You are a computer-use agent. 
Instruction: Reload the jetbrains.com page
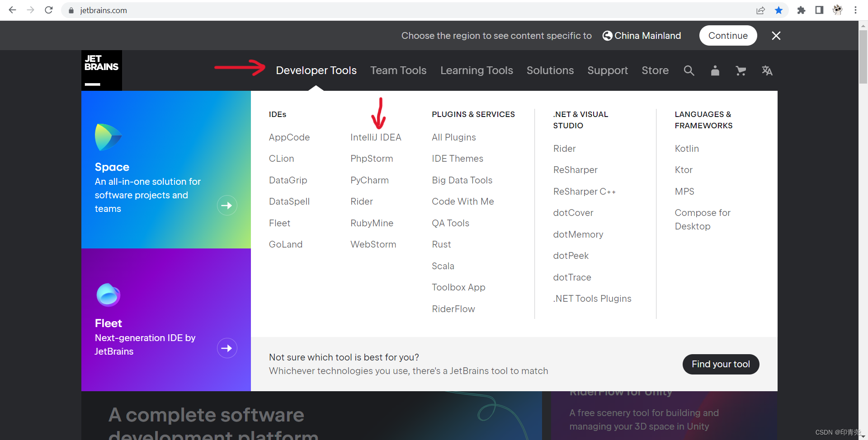point(49,10)
